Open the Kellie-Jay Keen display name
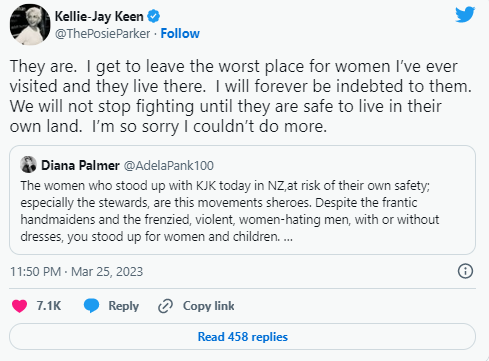 tap(99, 16)
